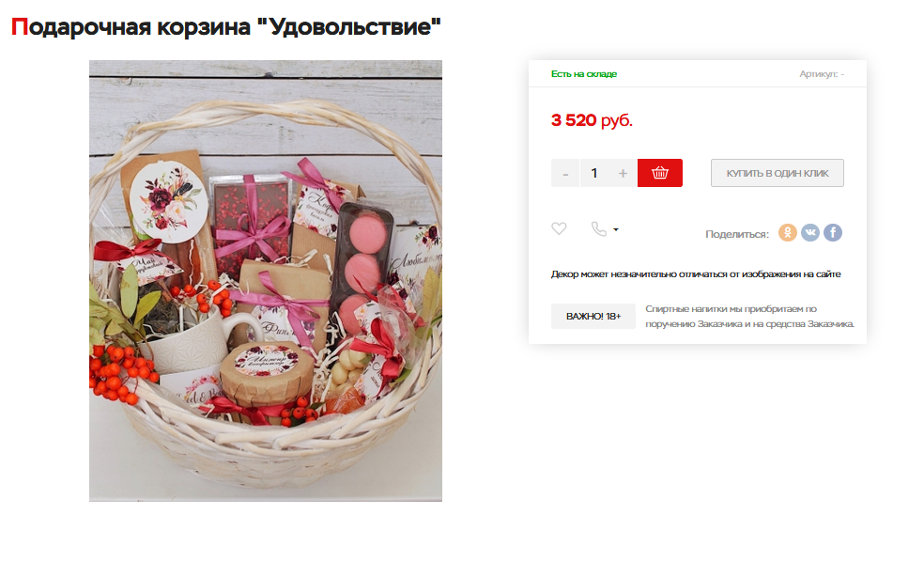Click the "ВАЖНО! 18+" label
The height and width of the screenshot is (562, 924).
coord(593,316)
